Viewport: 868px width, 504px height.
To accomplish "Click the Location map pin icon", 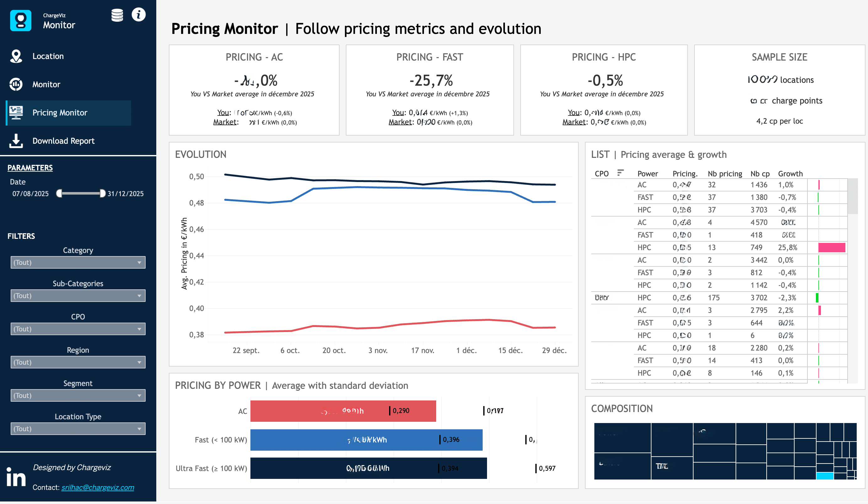I will tap(16, 56).
